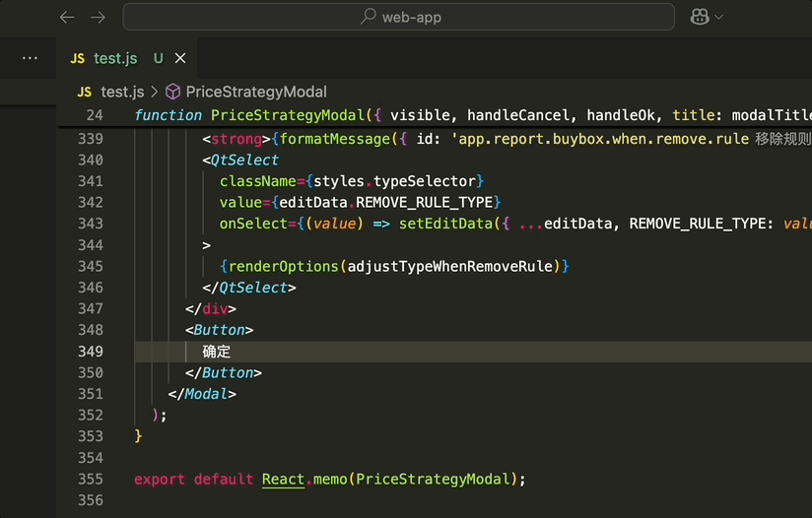Click the untracked U badge on tab

[159, 58]
